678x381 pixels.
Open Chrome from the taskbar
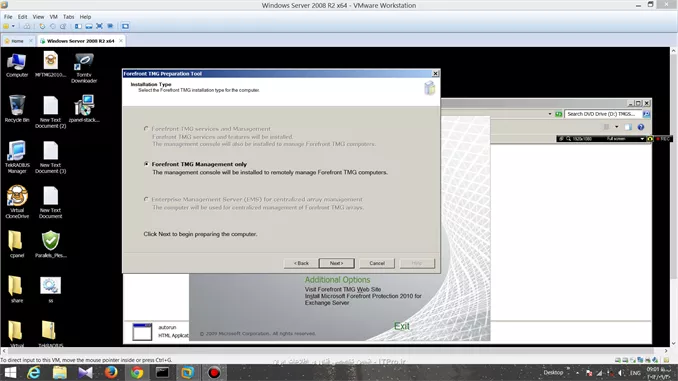tap(137, 372)
